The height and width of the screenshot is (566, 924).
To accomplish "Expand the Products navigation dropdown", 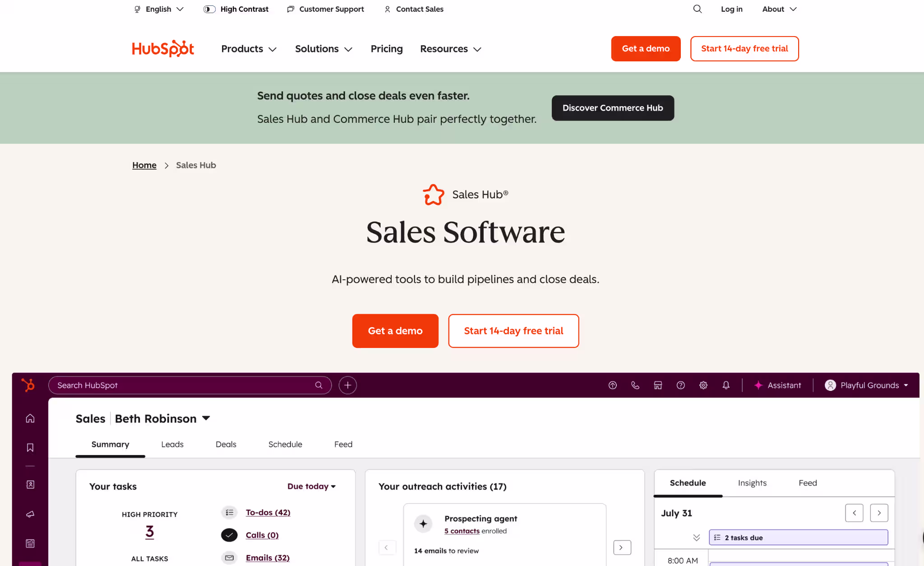I will [249, 49].
